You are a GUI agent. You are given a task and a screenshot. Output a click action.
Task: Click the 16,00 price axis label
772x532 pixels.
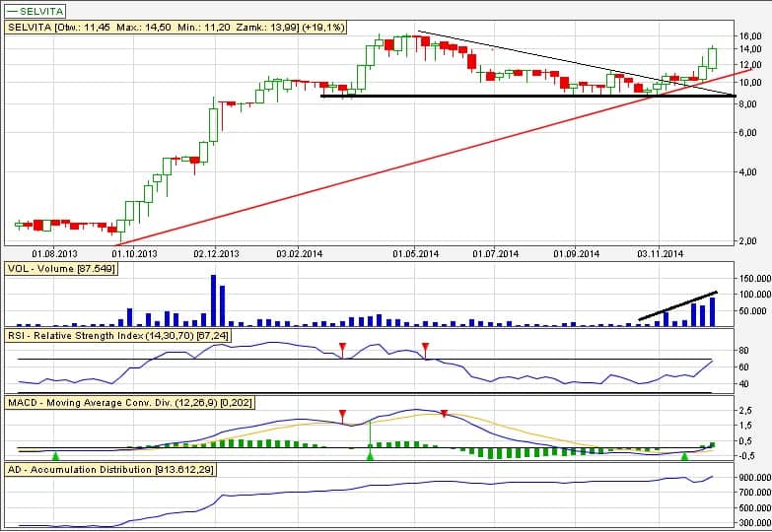750,36
